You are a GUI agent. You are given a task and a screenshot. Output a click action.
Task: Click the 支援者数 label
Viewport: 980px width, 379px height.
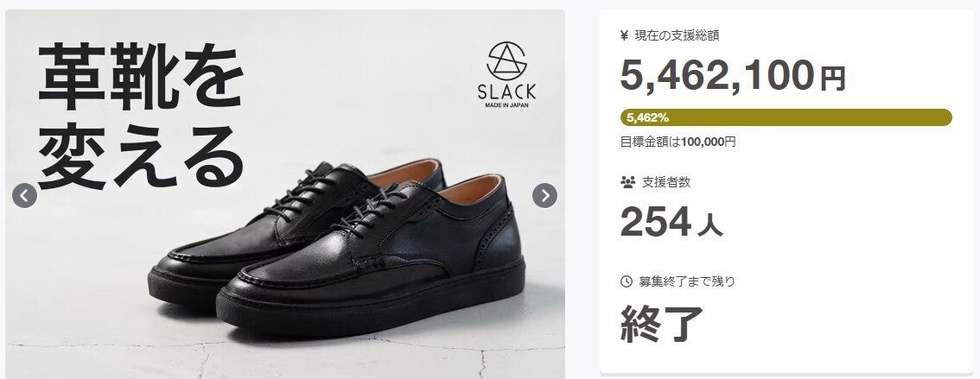(x=666, y=182)
